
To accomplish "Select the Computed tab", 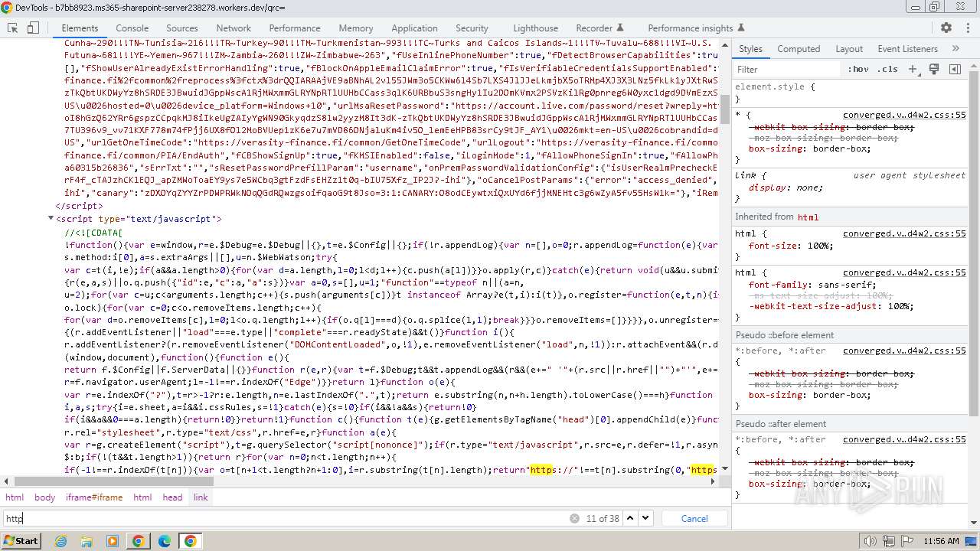I will tap(799, 48).
